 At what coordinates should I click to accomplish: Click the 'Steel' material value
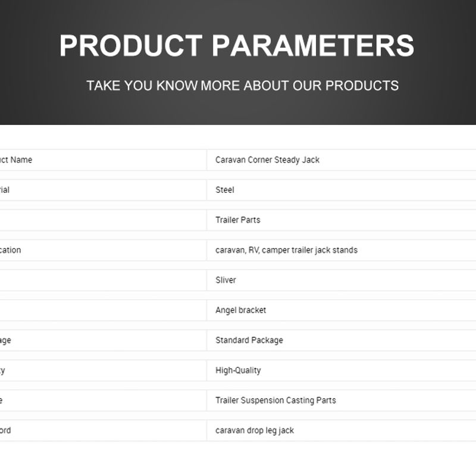coord(225,190)
